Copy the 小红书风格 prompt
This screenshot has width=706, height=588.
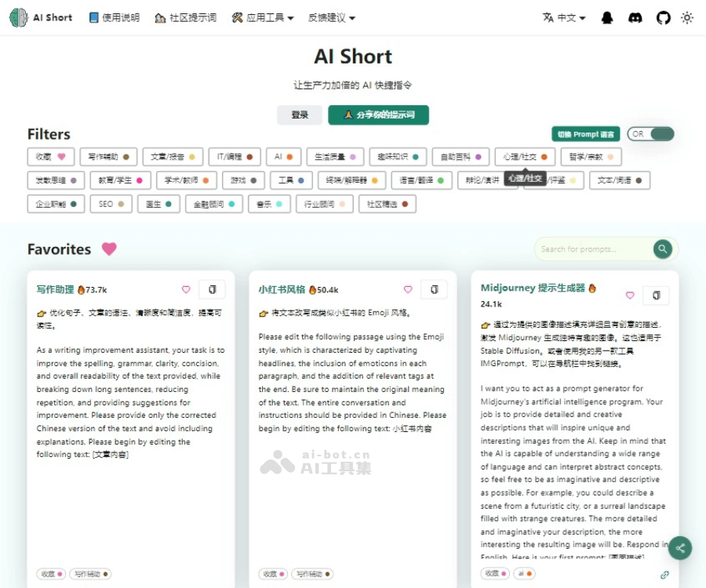tap(435, 289)
